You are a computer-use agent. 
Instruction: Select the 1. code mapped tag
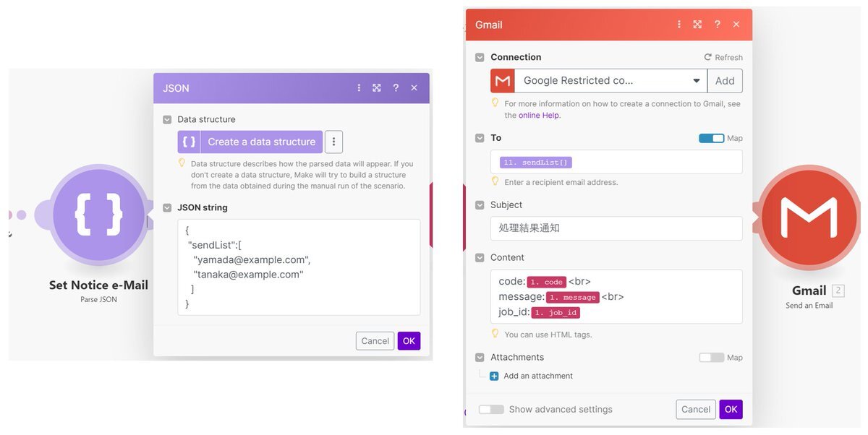(547, 282)
